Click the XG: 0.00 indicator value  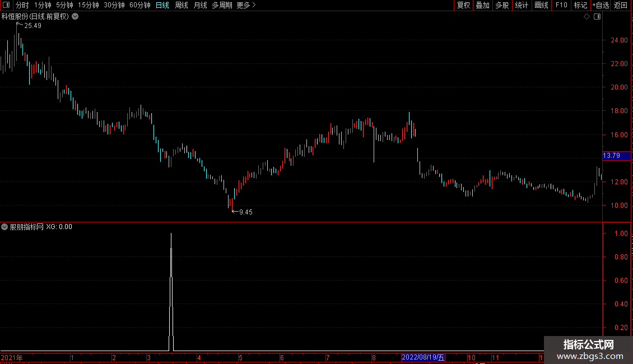(59, 227)
